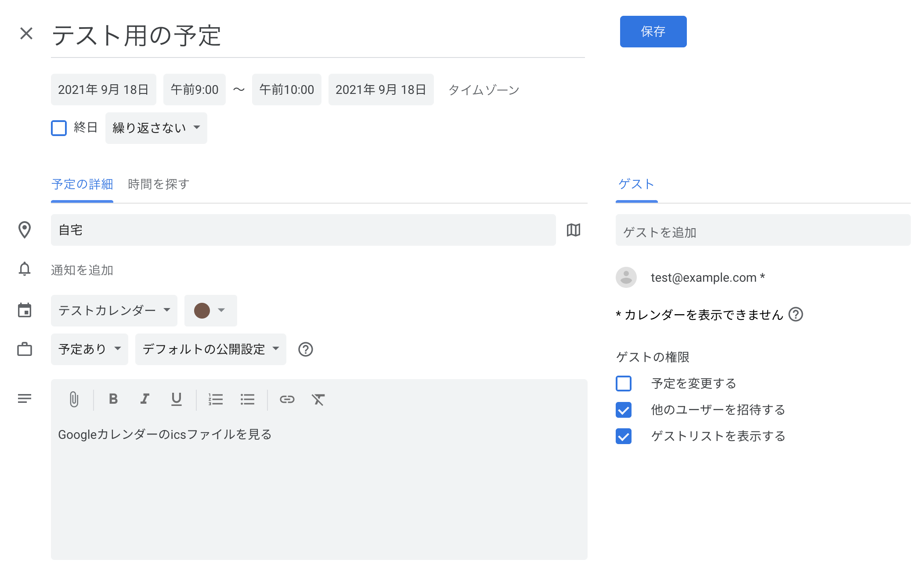This screenshot has height=581, width=924.
Task: Check the 予定を変更する guest permission
Action: pos(623,384)
